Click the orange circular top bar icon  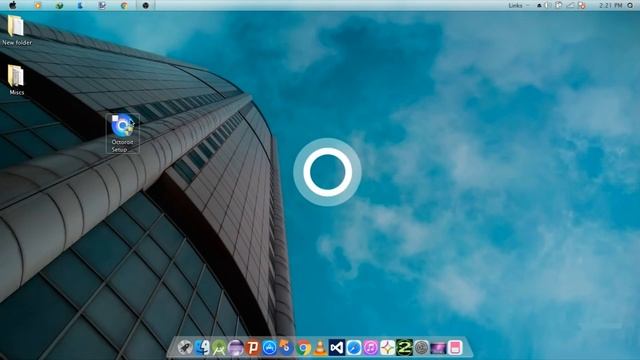click(x=38, y=5)
